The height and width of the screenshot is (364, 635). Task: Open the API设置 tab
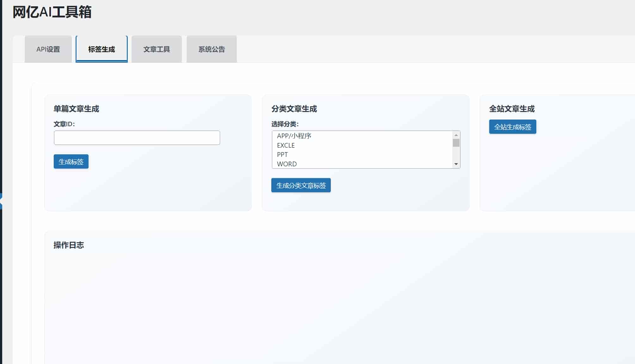[48, 49]
